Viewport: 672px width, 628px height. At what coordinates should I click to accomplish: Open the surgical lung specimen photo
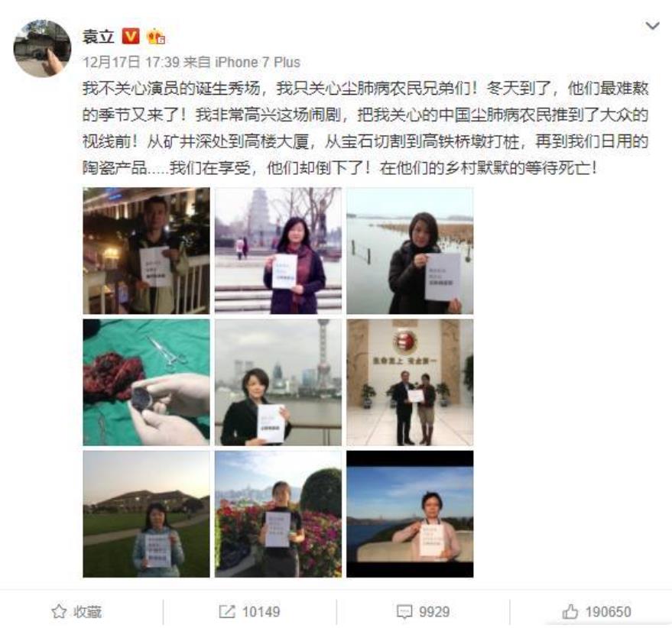coord(147,382)
